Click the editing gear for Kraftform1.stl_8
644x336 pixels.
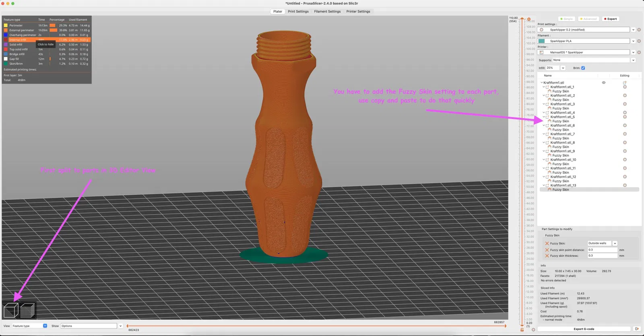(x=625, y=142)
